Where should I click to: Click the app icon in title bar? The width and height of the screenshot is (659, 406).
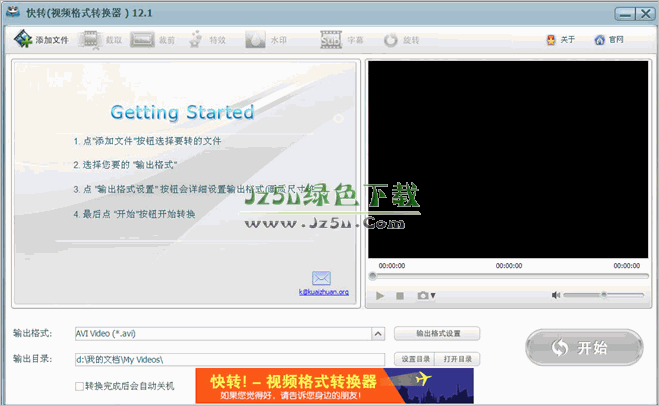pyautogui.click(x=13, y=12)
